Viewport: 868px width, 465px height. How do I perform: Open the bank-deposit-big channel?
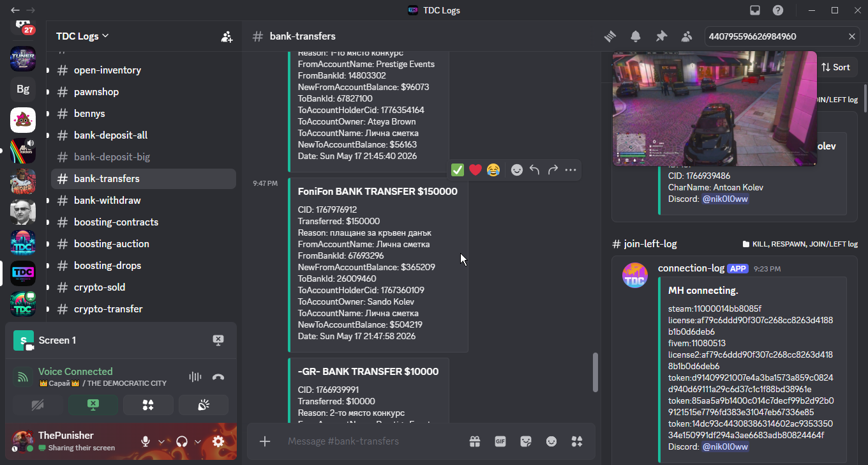coord(144,157)
